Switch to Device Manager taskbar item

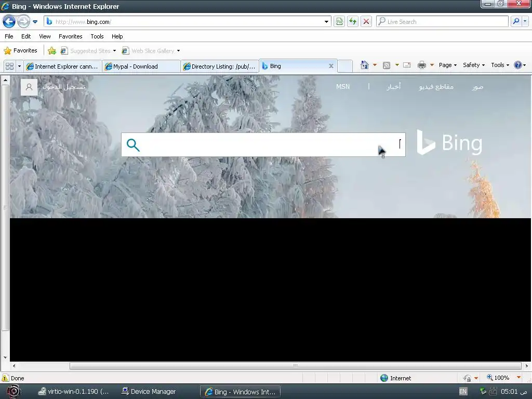pyautogui.click(x=149, y=392)
